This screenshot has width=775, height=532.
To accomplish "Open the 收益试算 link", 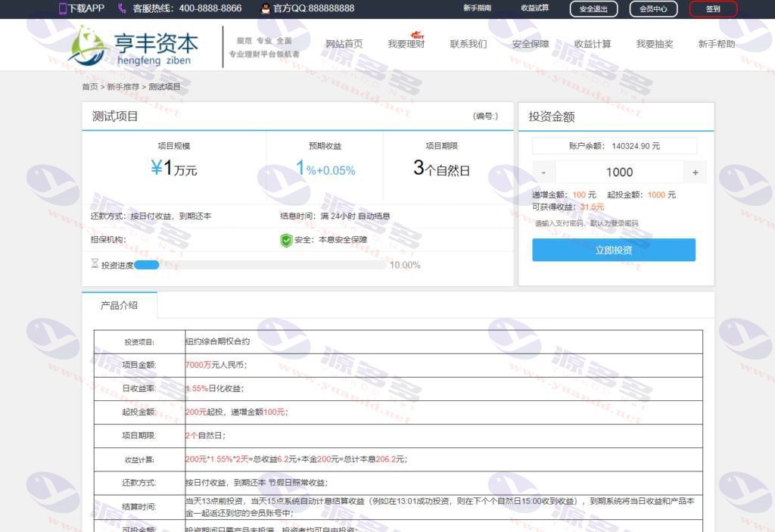I will coord(535,8).
